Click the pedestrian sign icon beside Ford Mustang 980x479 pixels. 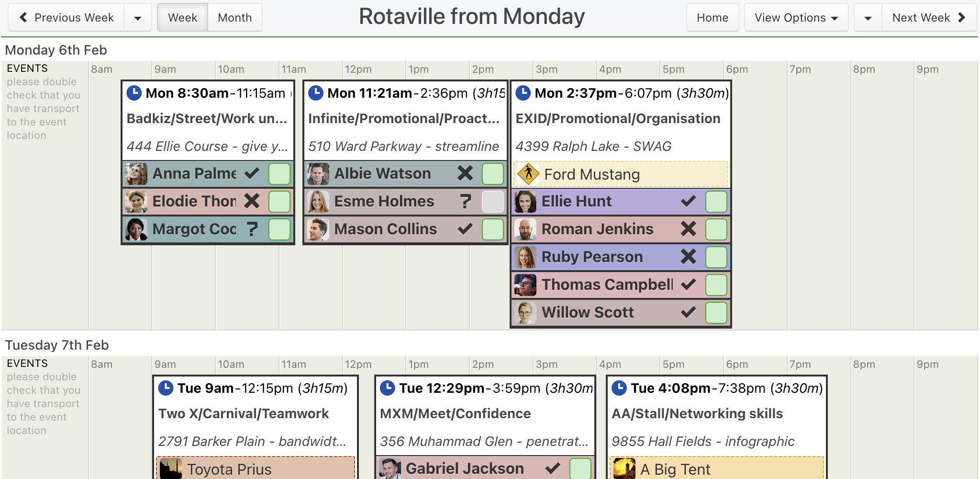point(528,174)
